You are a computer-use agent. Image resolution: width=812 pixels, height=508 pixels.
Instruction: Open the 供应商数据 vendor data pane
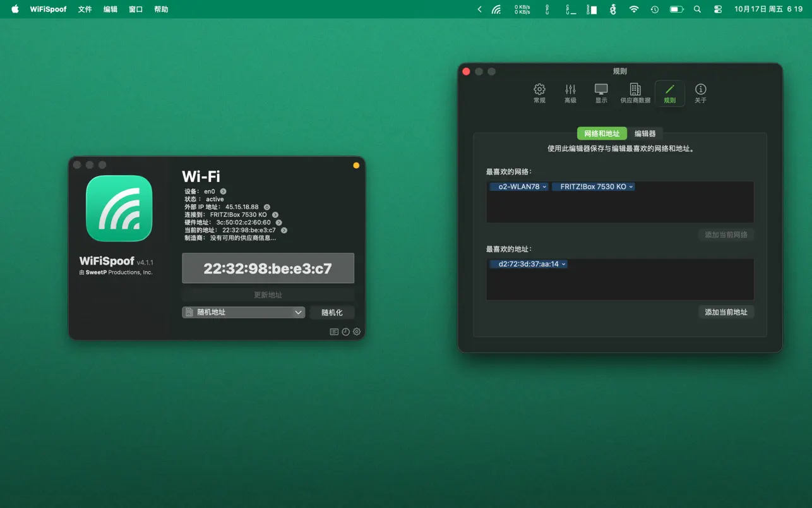(635, 94)
